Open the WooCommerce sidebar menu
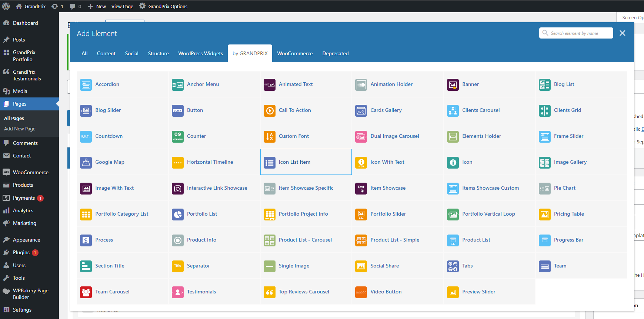This screenshot has width=644, height=319. click(29, 172)
